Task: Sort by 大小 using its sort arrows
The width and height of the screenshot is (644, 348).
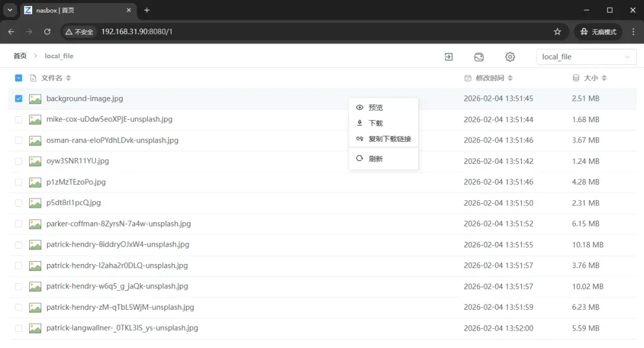Action: tap(604, 78)
